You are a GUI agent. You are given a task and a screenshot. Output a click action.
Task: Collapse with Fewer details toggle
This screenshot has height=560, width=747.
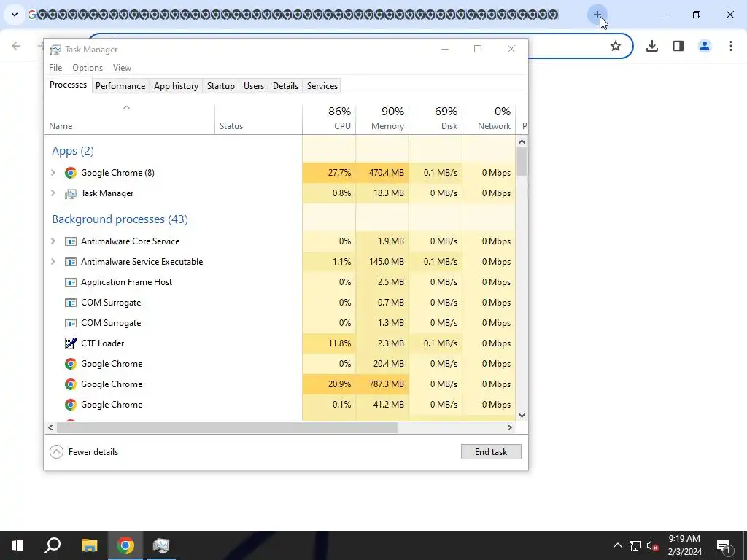[x=84, y=452]
